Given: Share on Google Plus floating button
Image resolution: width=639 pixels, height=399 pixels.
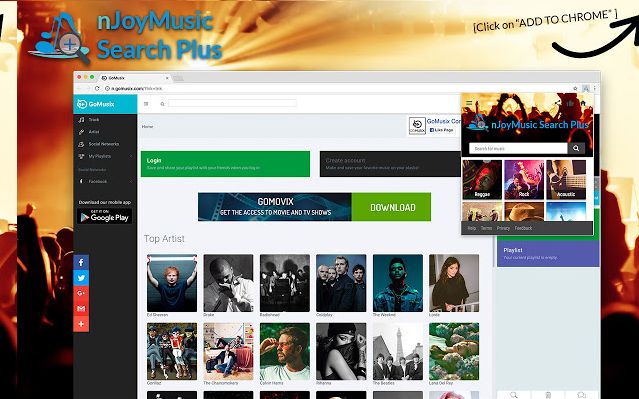Looking at the screenshot, I should point(81,293).
